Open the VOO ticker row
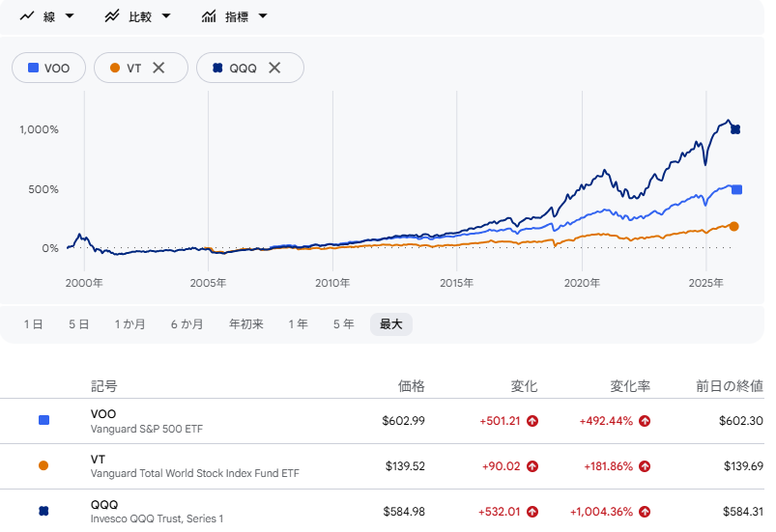 382,421
